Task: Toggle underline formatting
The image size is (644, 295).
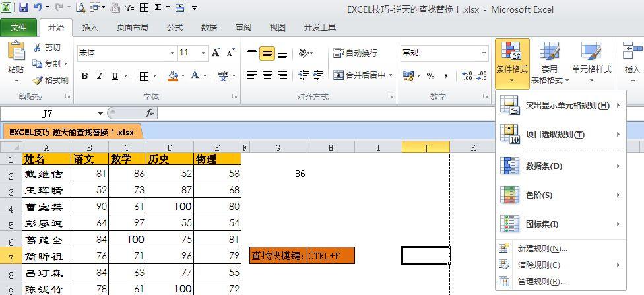Action: pos(115,76)
